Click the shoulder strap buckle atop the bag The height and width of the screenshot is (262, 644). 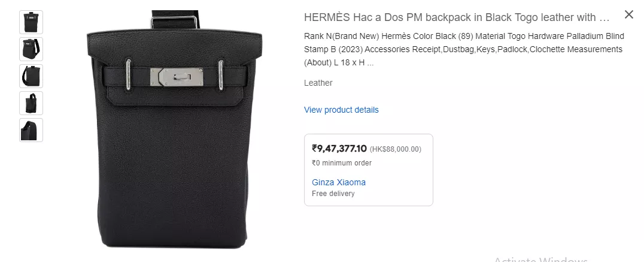click(x=175, y=22)
